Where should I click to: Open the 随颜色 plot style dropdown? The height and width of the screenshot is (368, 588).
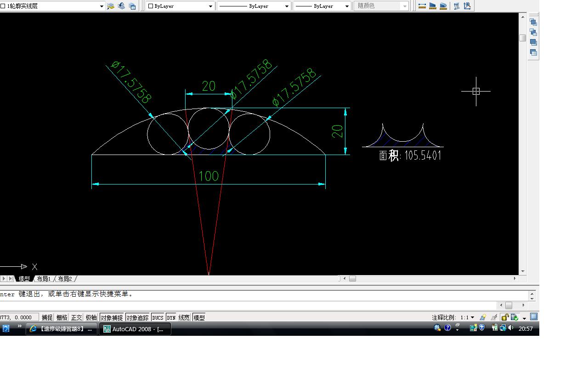(404, 6)
